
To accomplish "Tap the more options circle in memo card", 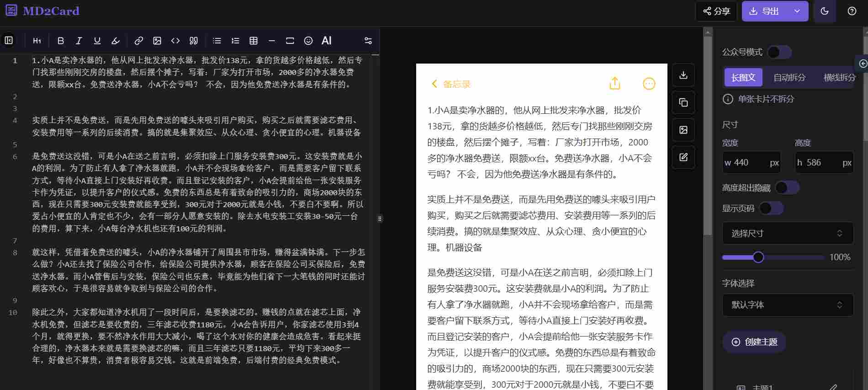I will (x=649, y=84).
